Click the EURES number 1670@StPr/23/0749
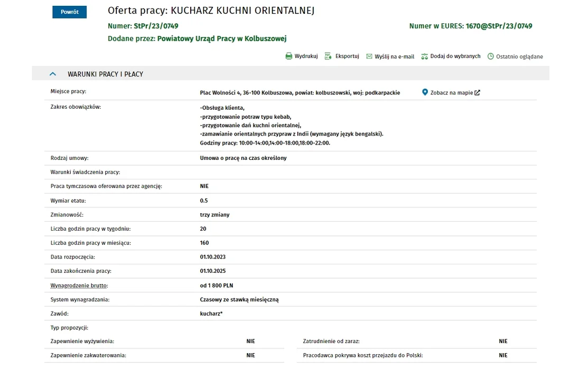The width and height of the screenshot is (588, 380). click(x=499, y=26)
